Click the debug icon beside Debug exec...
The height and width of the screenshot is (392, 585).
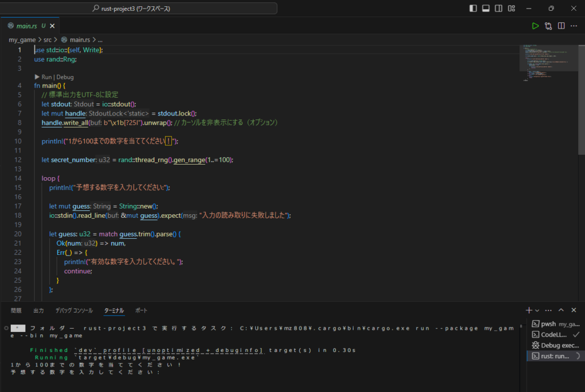tap(535, 345)
